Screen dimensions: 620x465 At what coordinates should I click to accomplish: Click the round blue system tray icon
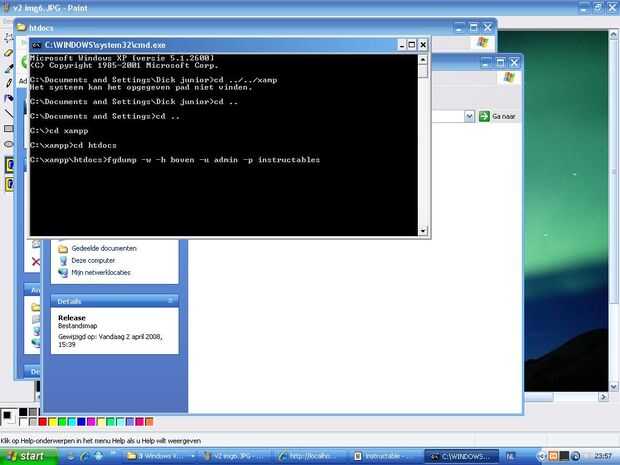[576, 456]
